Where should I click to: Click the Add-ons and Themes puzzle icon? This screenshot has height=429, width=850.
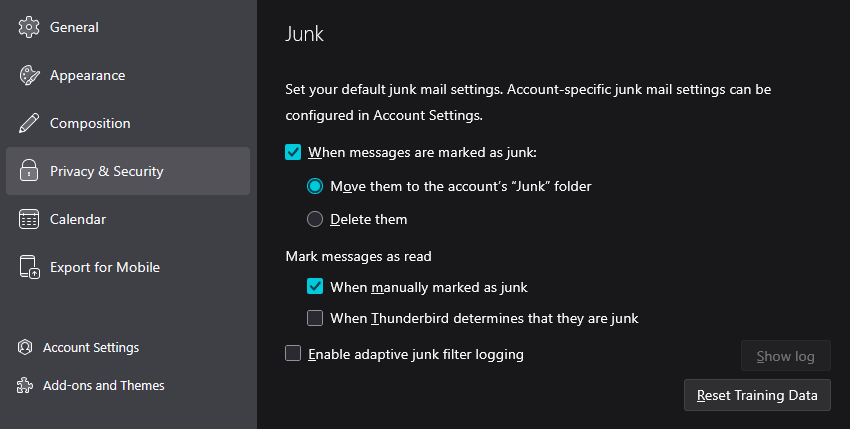click(25, 386)
